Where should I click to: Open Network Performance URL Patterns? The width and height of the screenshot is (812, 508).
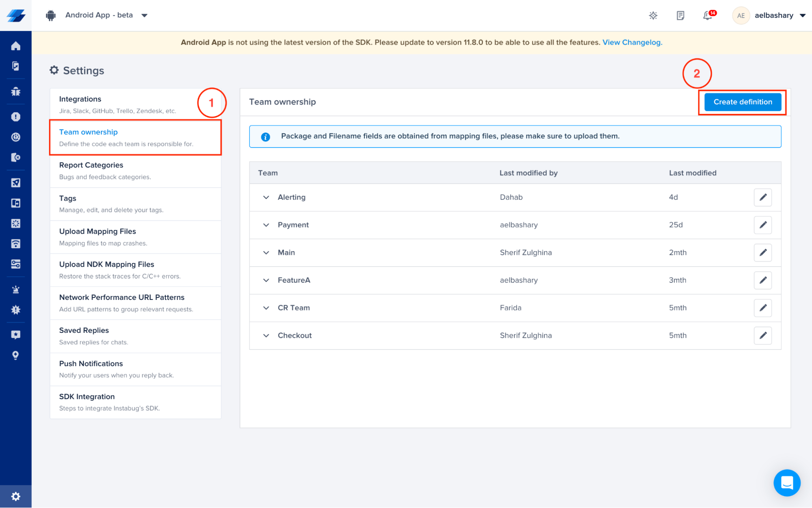135,303
